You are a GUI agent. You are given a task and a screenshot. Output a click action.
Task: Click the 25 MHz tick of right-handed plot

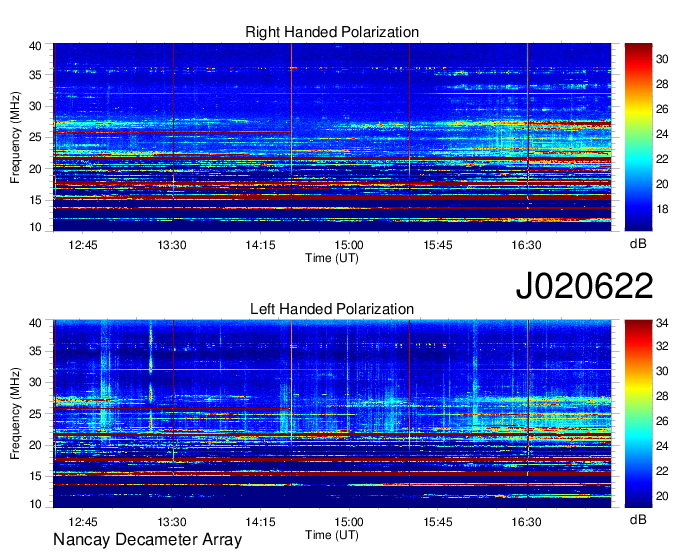click(x=36, y=137)
